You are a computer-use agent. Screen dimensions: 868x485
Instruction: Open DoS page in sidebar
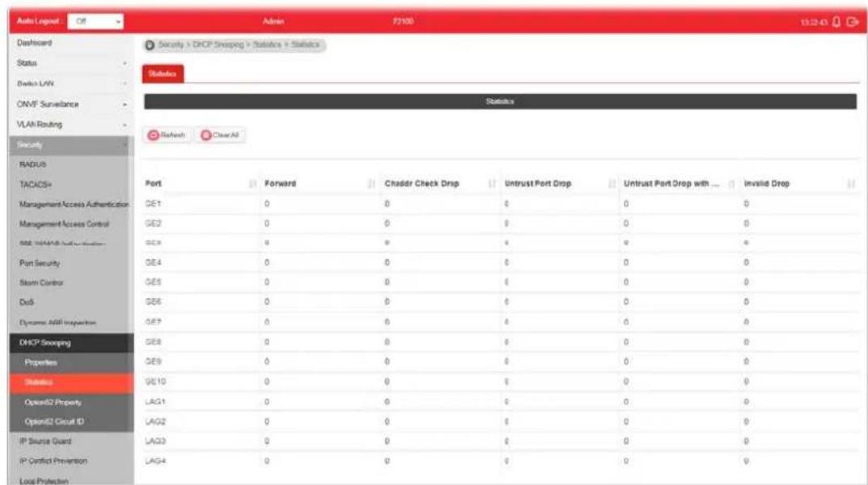pos(71,302)
